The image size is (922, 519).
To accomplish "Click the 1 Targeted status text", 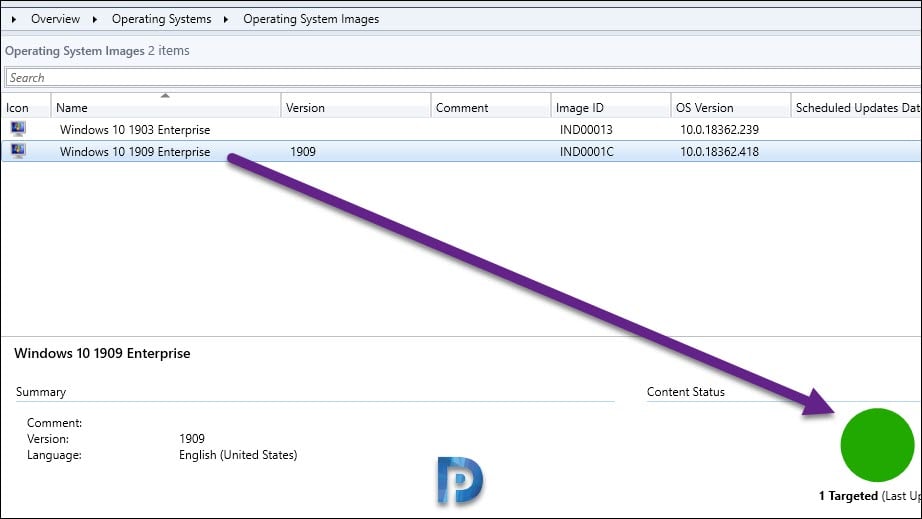I will coord(848,496).
